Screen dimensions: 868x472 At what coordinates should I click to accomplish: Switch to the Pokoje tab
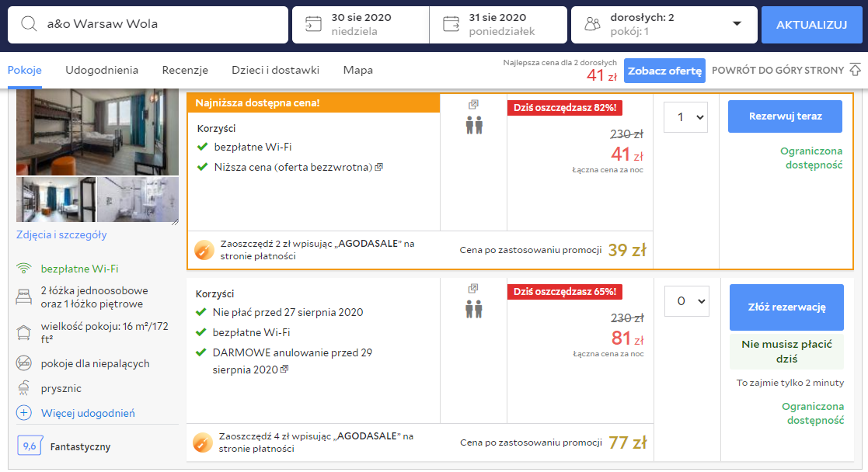pos(24,71)
